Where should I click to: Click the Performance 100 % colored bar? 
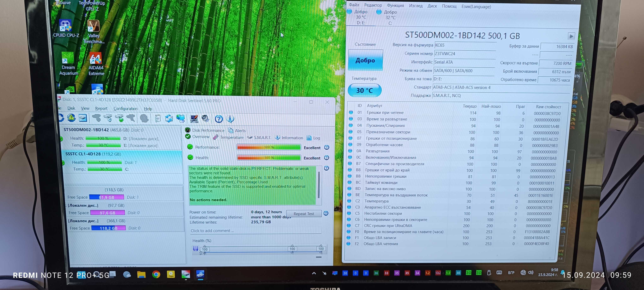click(269, 147)
